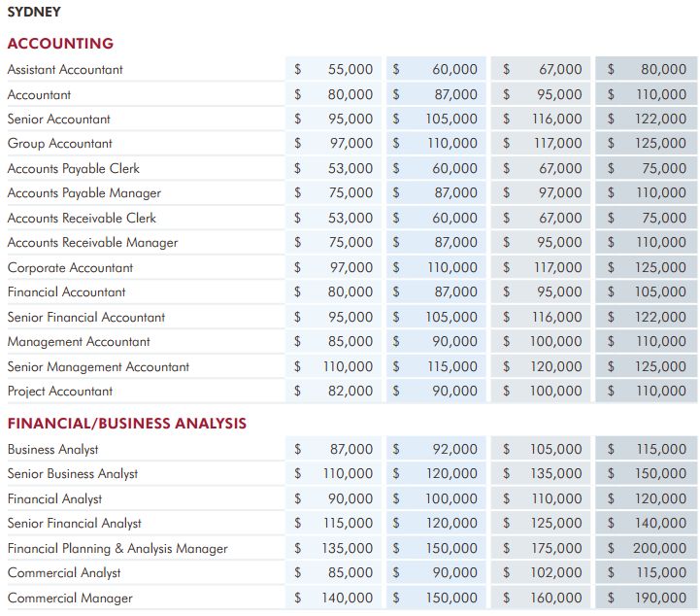Select 105,000 in the Financial Accountant row
700x616 pixels.
661,292
